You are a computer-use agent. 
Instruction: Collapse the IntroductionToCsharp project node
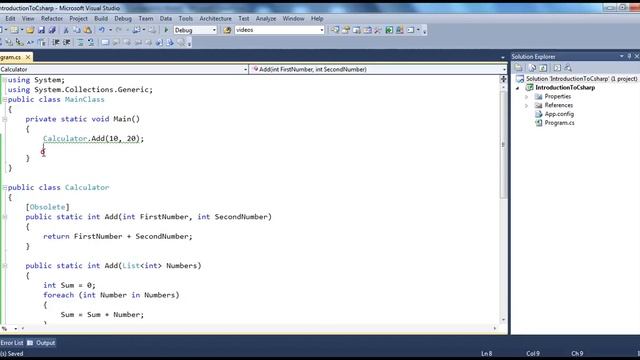click(x=518, y=88)
